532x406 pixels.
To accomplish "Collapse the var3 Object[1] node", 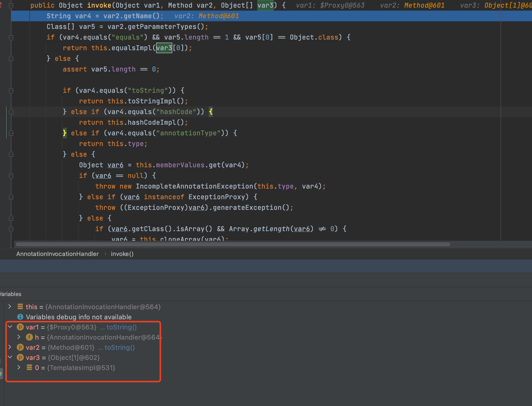I will pyautogui.click(x=10, y=357).
